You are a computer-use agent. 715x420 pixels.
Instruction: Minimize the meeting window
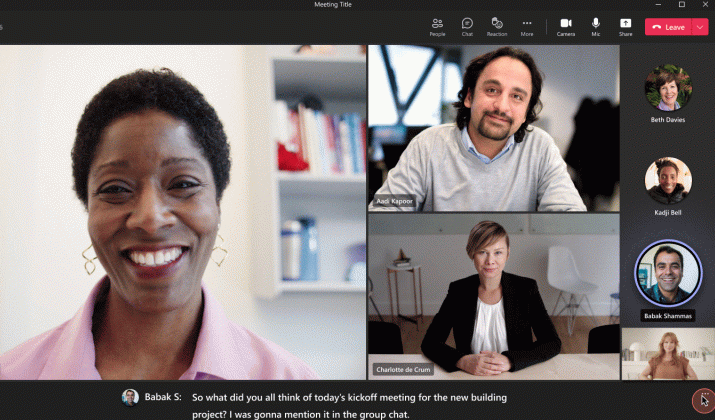click(658, 5)
